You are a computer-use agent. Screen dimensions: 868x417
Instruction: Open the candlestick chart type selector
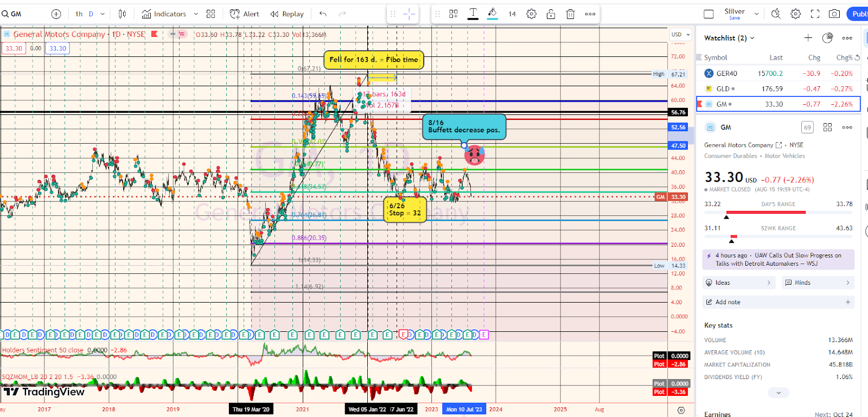(x=123, y=14)
